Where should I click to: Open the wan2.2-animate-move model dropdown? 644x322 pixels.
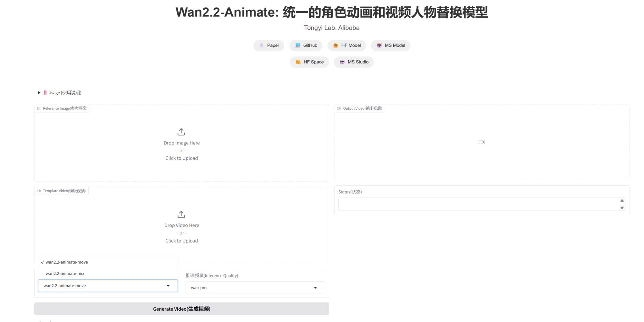coord(107,286)
